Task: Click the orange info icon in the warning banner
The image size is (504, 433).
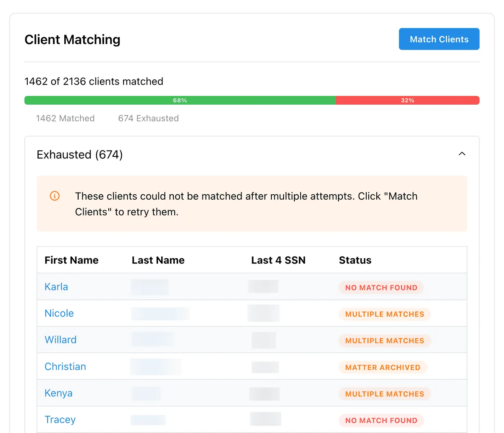Action: 54,196
